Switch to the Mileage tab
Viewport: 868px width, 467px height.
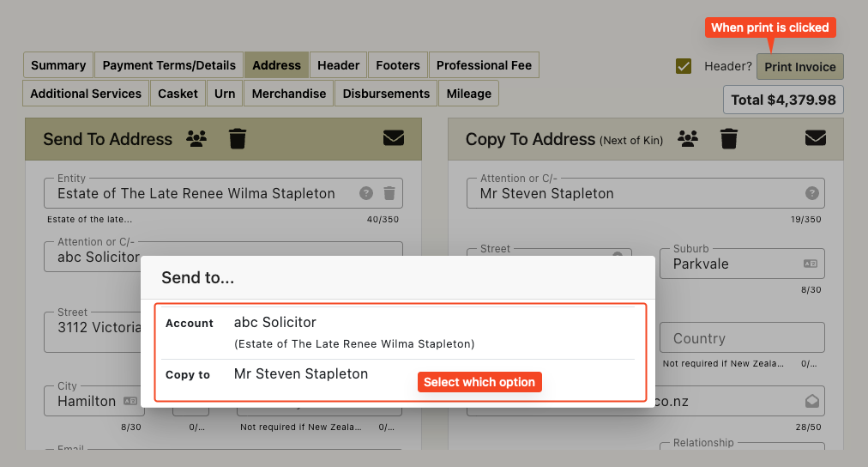pyautogui.click(x=469, y=94)
